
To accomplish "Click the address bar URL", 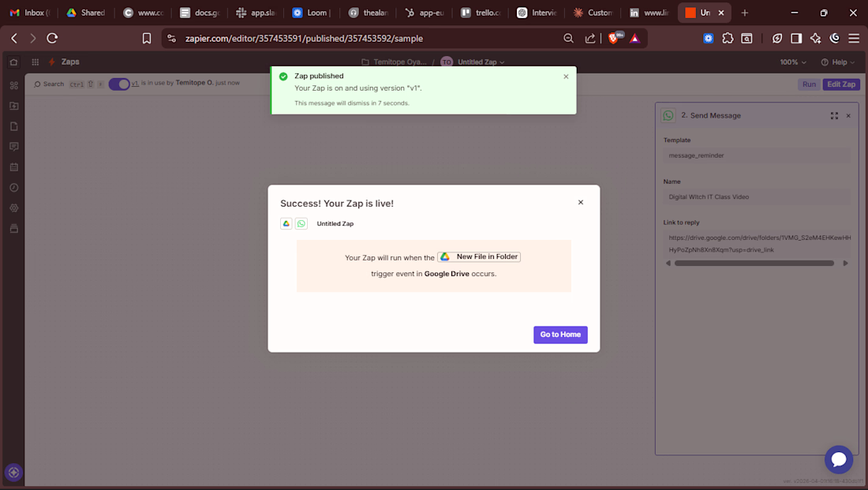I will [x=304, y=38].
